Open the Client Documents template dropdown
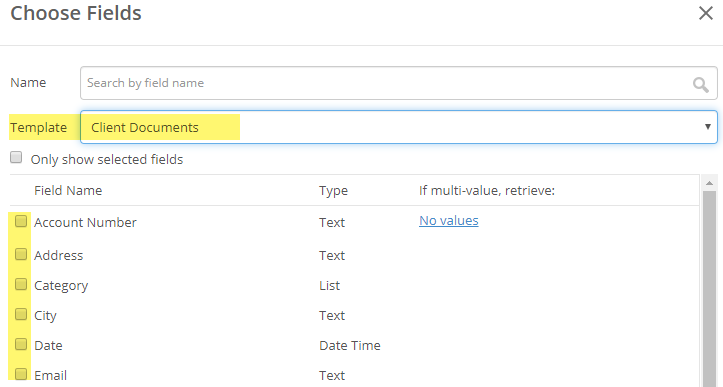This screenshot has width=723, height=387. pos(399,127)
